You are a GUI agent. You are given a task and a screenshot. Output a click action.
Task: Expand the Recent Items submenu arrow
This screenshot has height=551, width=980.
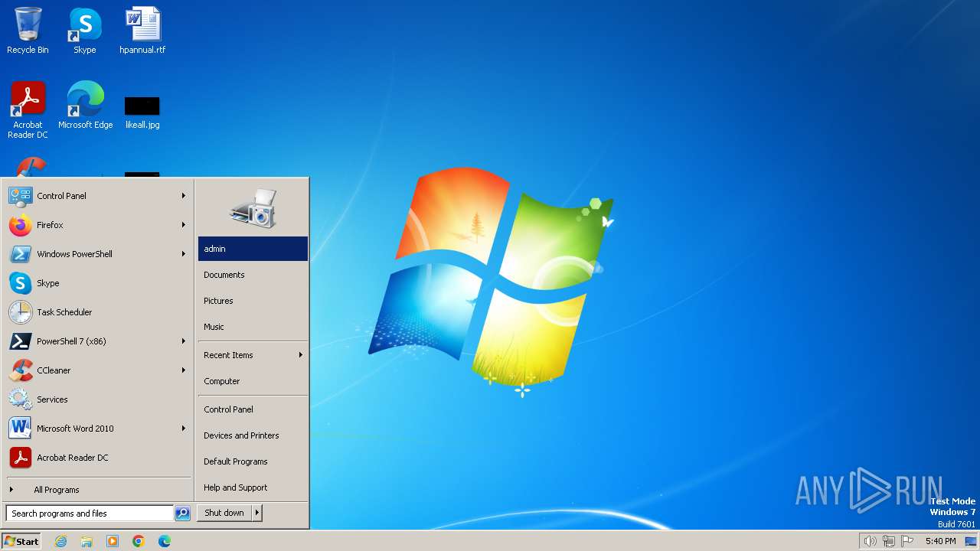301,355
